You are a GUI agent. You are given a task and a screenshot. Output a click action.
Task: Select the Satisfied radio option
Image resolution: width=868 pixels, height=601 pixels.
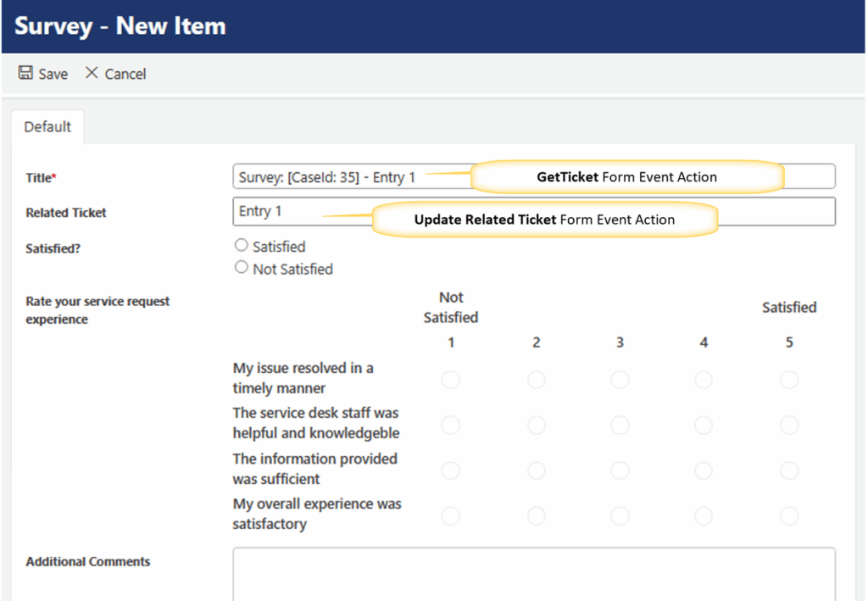pyautogui.click(x=242, y=246)
